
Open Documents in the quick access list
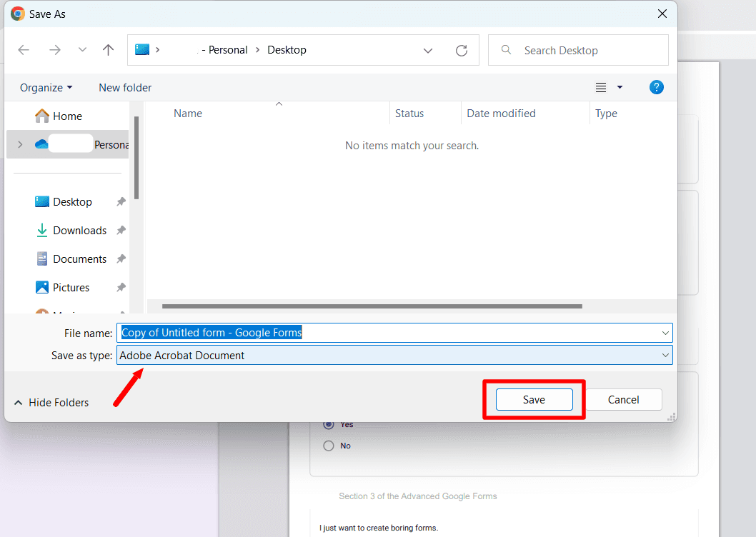(x=79, y=259)
